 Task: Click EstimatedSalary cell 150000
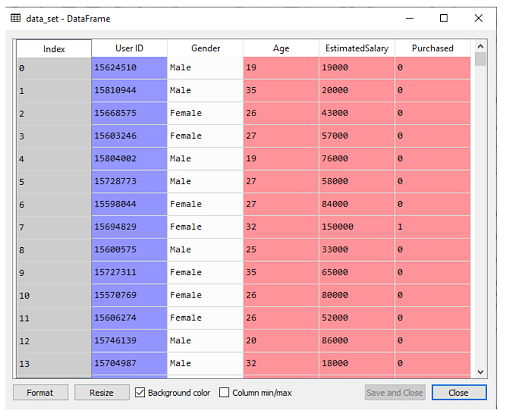coord(357,227)
